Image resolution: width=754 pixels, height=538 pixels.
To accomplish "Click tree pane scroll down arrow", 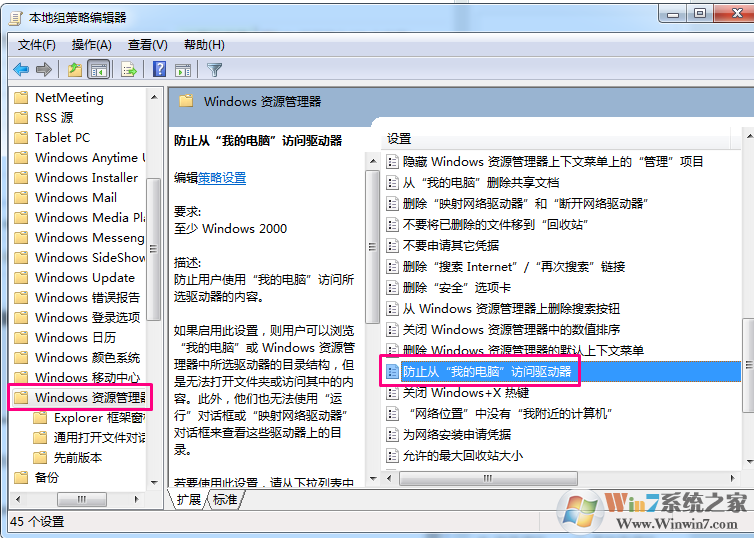I will point(154,482).
